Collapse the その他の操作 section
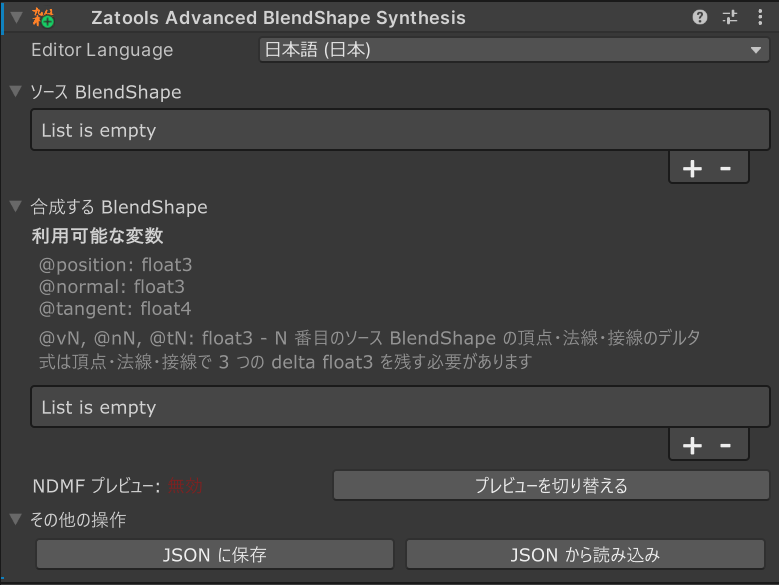This screenshot has height=585, width=779. [16, 519]
